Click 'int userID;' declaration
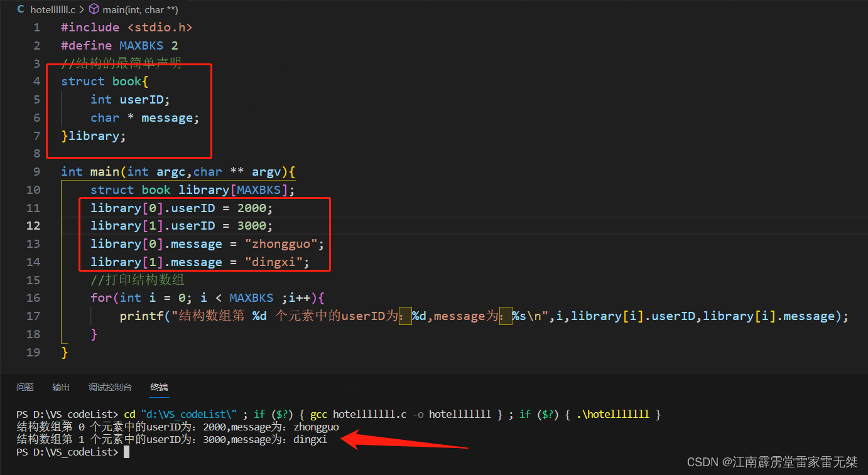Screen dimensions: 868x475 click(x=130, y=100)
